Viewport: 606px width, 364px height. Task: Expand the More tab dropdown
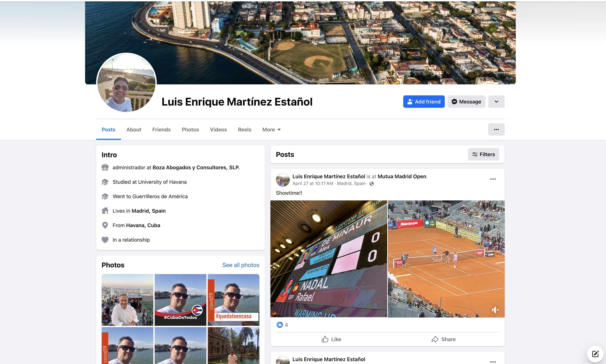[x=271, y=129]
